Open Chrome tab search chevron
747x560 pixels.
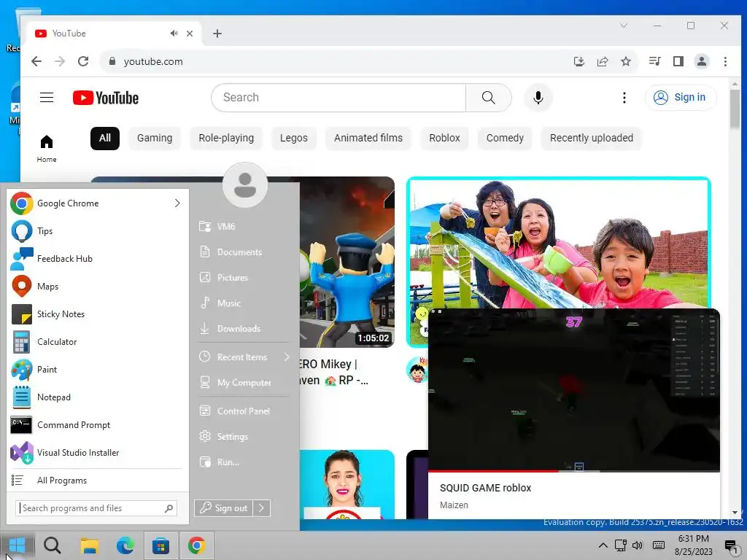tap(623, 26)
